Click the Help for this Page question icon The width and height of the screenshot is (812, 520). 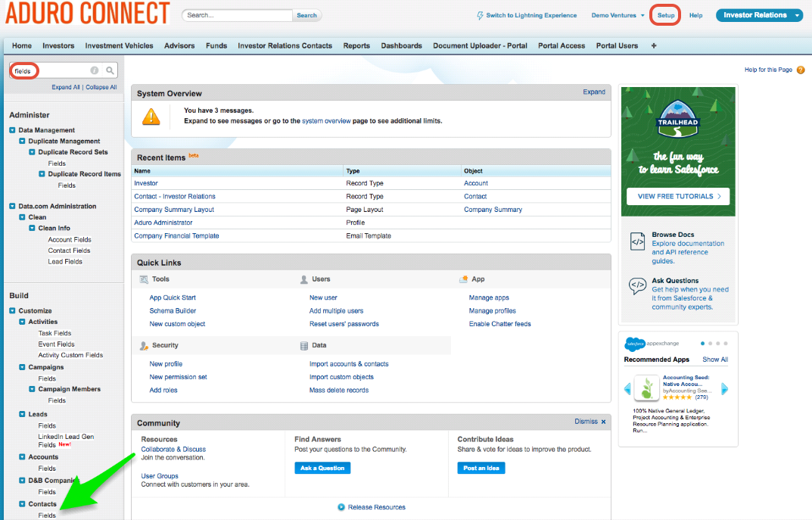[801, 70]
